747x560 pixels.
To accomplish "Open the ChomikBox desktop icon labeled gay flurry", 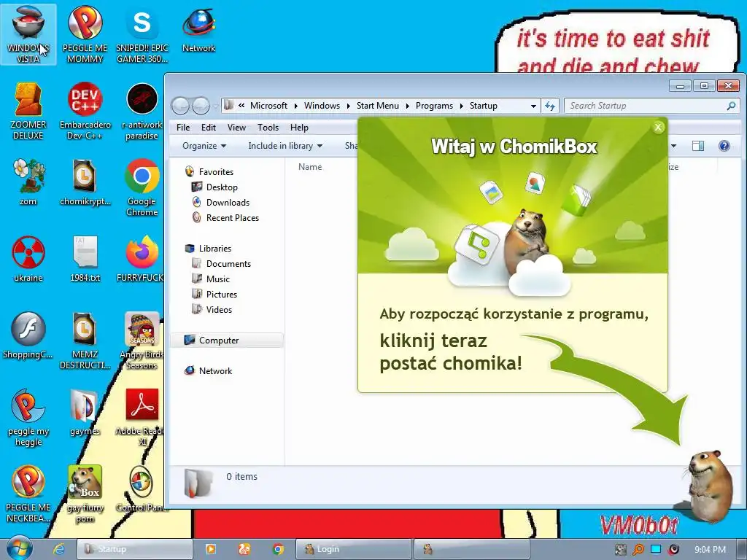I will pos(85,494).
